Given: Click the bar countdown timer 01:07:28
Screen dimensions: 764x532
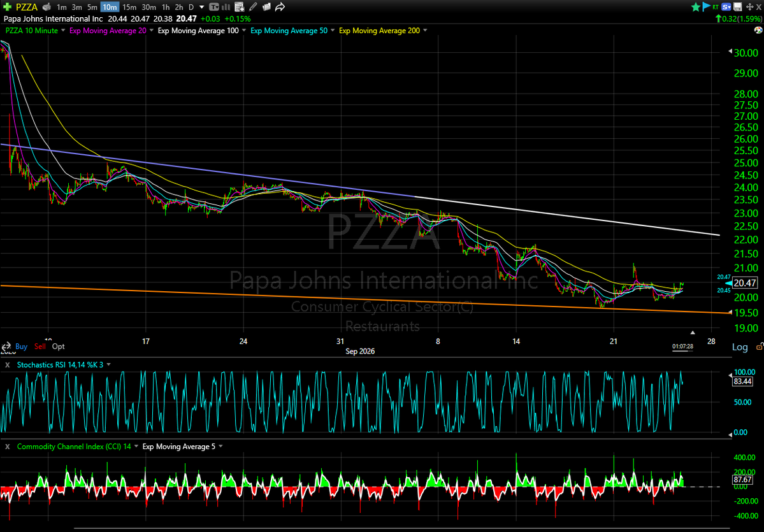Looking at the screenshot, I should pos(682,347).
